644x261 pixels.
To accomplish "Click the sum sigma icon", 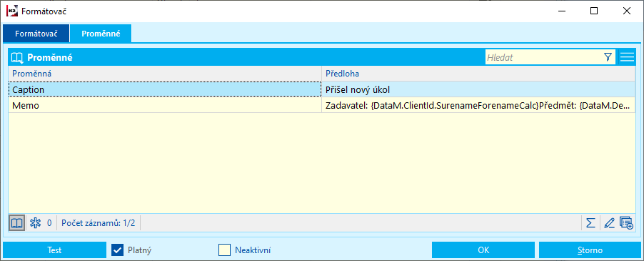I will pos(590,223).
